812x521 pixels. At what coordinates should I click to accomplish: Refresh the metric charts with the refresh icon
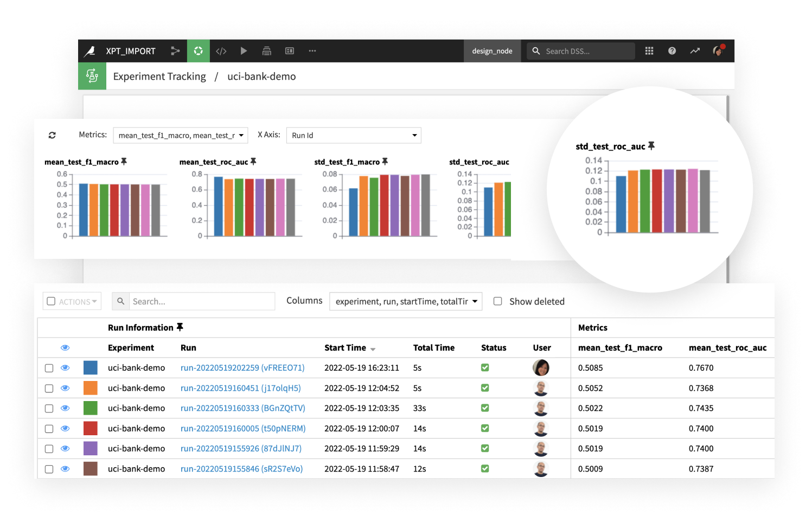(x=52, y=135)
